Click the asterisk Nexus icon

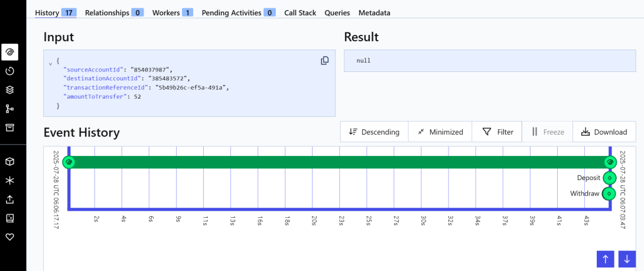tap(9, 180)
